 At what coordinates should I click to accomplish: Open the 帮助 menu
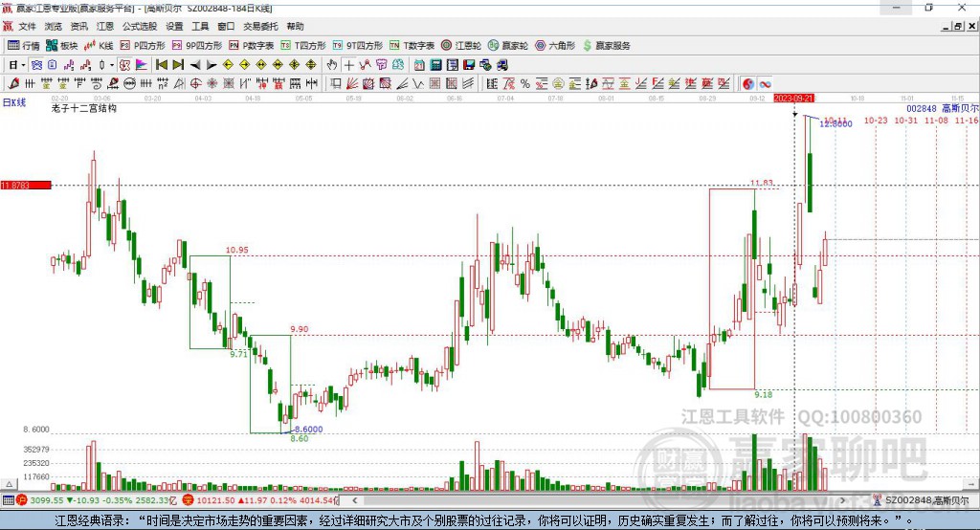click(x=295, y=26)
